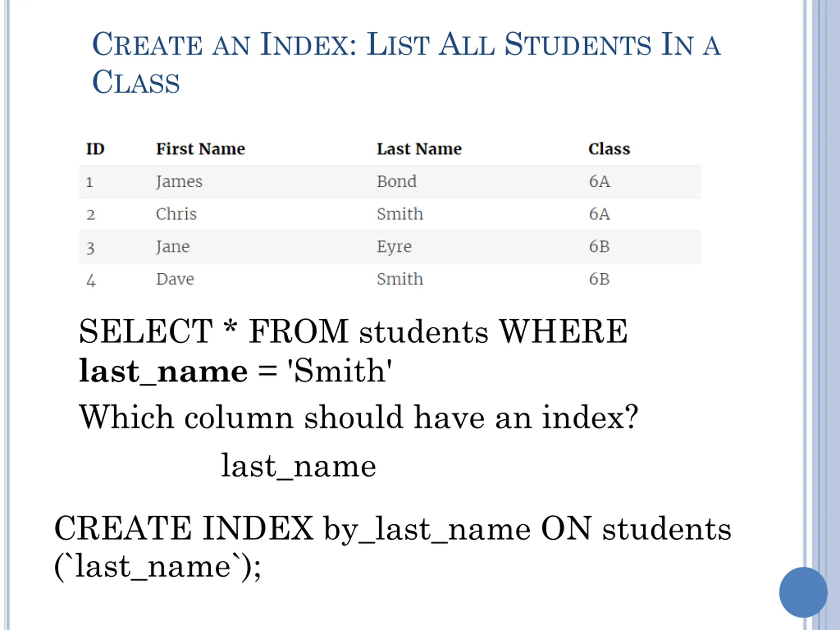Click the CREATE INDEX by_last_name statement
840x630 pixels.
(393, 548)
